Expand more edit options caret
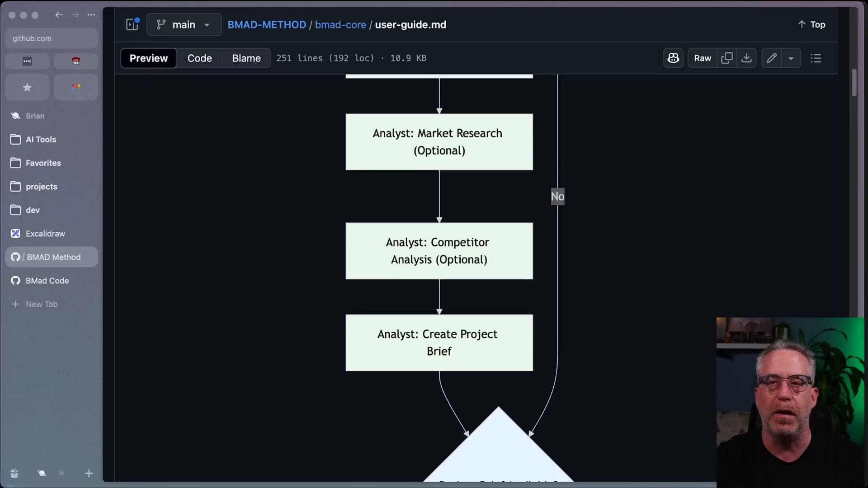868x488 pixels. coord(791,58)
